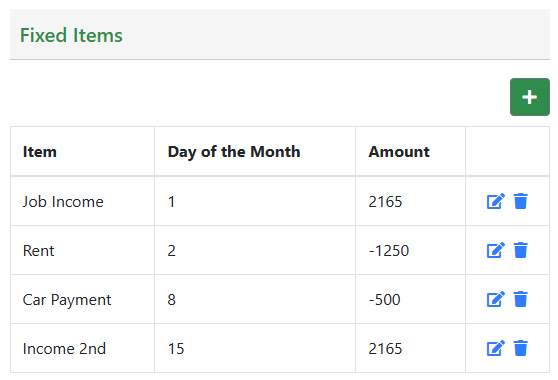558x380 pixels.
Task: Edit the Rent row
Action: click(495, 250)
